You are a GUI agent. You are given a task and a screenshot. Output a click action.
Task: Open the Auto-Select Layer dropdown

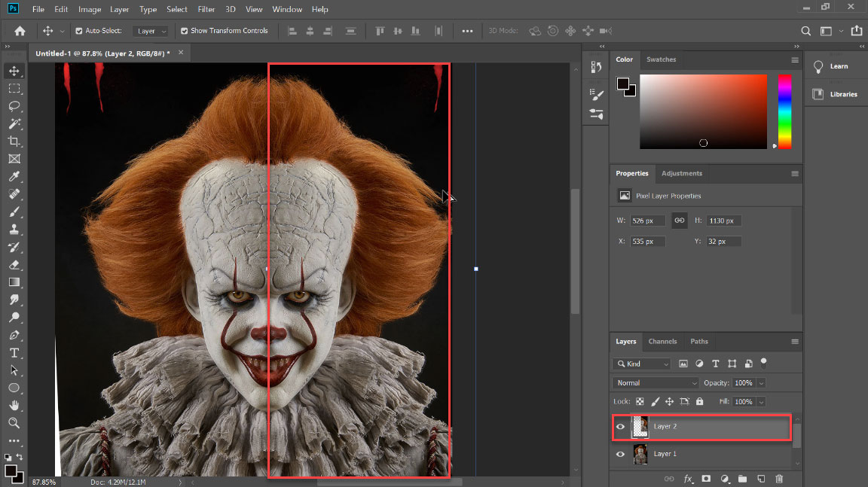click(150, 31)
